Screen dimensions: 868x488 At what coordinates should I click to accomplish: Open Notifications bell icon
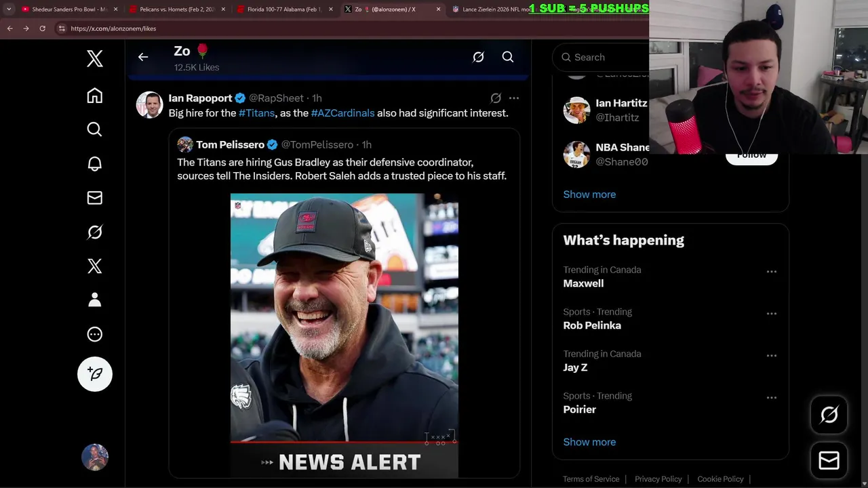(95, 164)
